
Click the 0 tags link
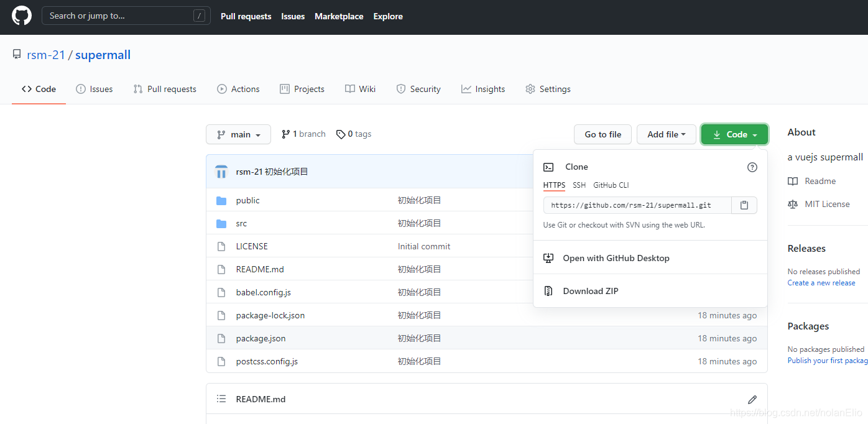354,134
